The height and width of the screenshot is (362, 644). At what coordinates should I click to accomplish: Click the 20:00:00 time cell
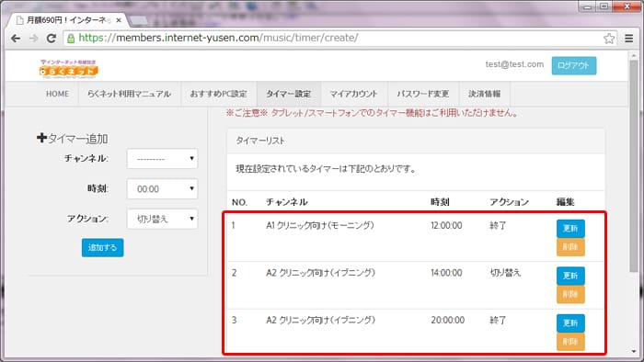[448, 320]
